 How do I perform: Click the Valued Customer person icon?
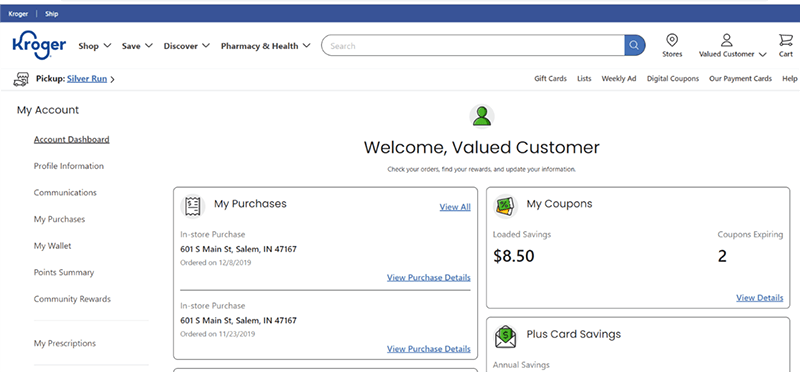(x=727, y=40)
